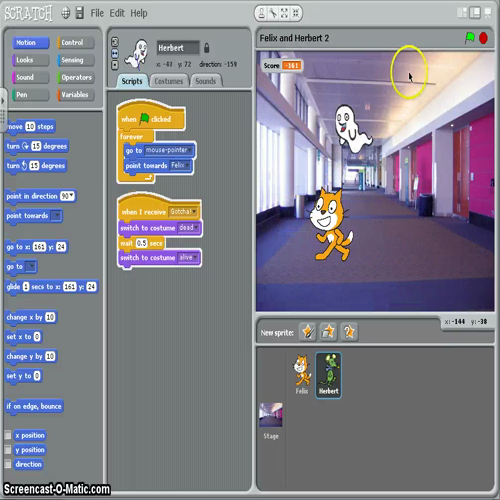The height and width of the screenshot is (500, 500).
Task: Click the turn counterclockwise 15 degrees block
Action: [x=35, y=166]
